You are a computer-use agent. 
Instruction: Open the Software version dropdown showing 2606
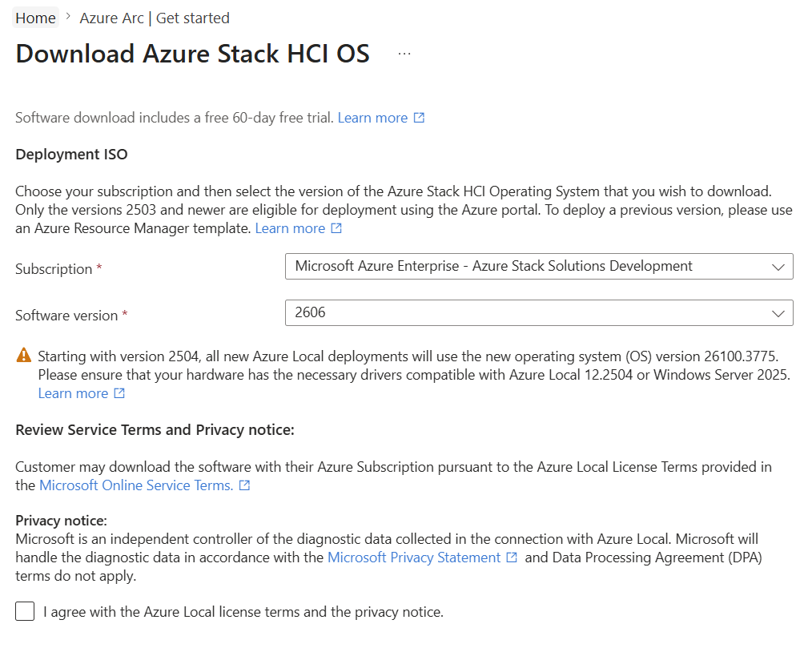pyautogui.click(x=539, y=313)
